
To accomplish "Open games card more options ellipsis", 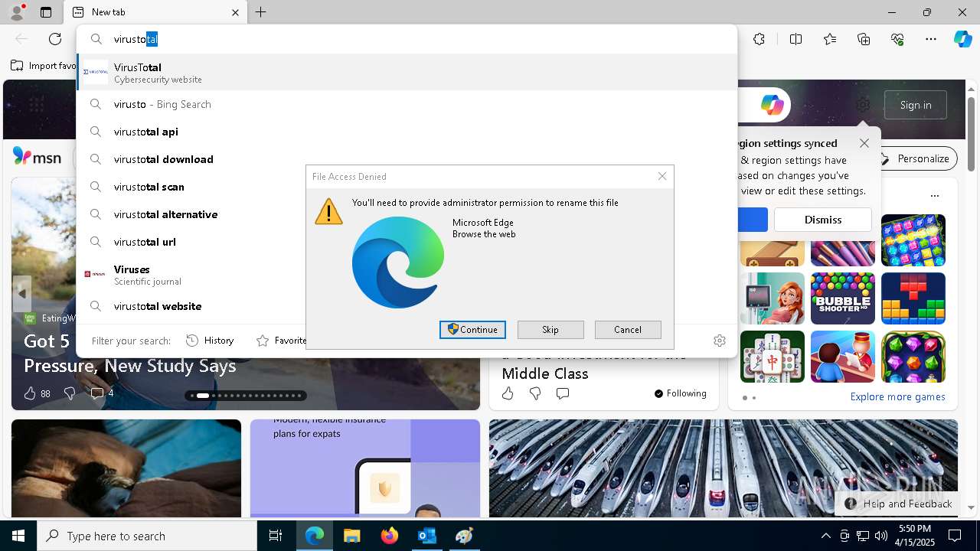I will [x=935, y=196].
